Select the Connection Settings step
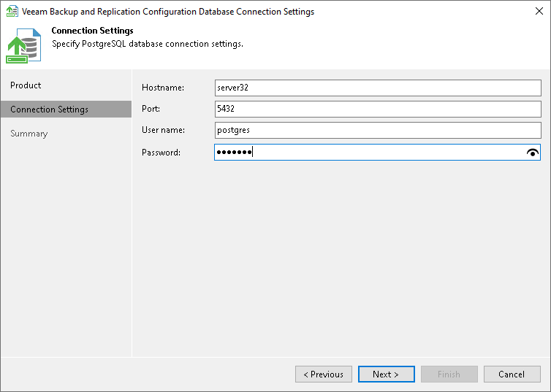551x392 pixels. coord(66,109)
